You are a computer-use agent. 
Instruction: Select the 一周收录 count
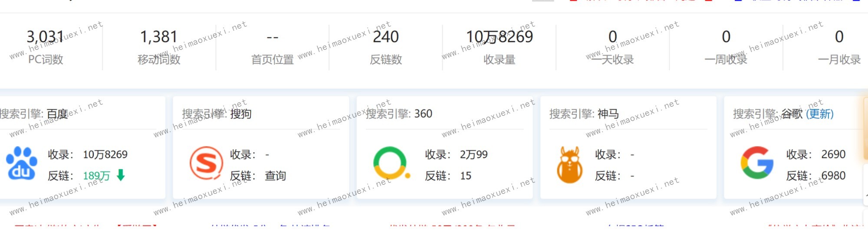point(726,37)
